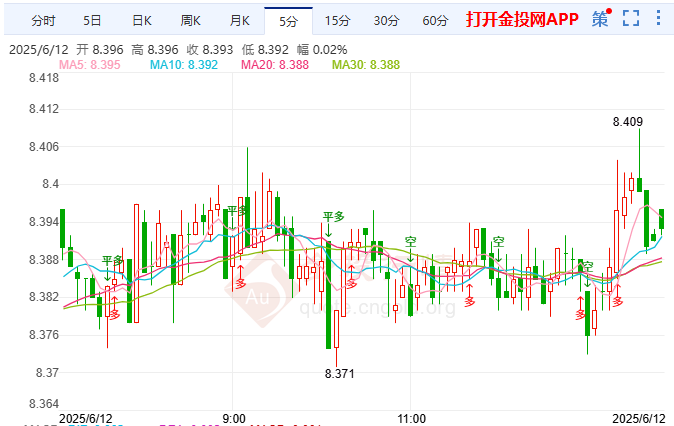Click the MA10: 8.392 indicator label
Screen dimensions: 674x426
coord(184,65)
